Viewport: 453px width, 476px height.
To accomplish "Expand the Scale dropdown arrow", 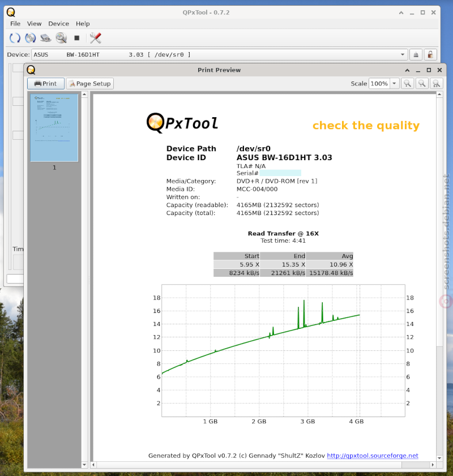I will (x=394, y=83).
